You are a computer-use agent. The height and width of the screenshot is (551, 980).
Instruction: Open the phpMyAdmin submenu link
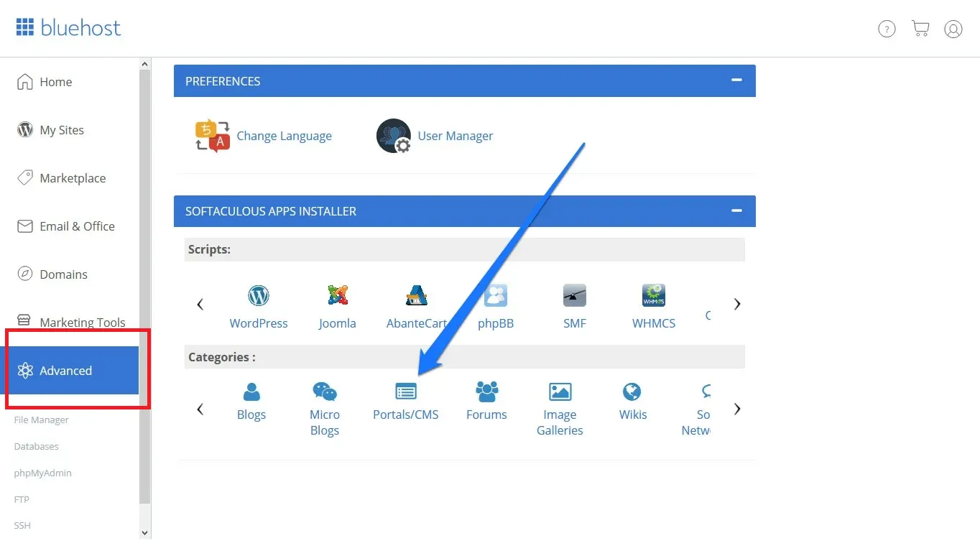coord(43,473)
